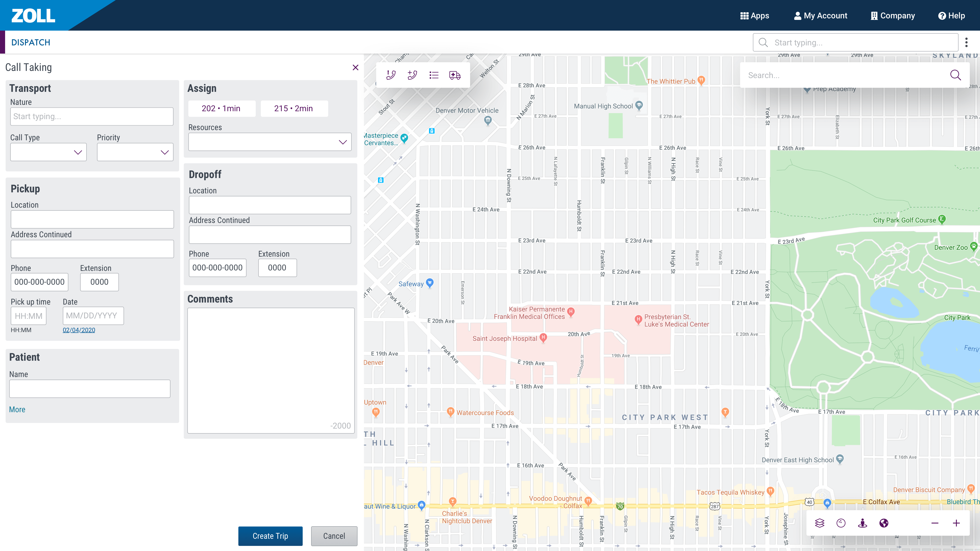Screen dimensions: 980x551
Task: Click the City Park Golf Course marker
Action: [x=941, y=219]
